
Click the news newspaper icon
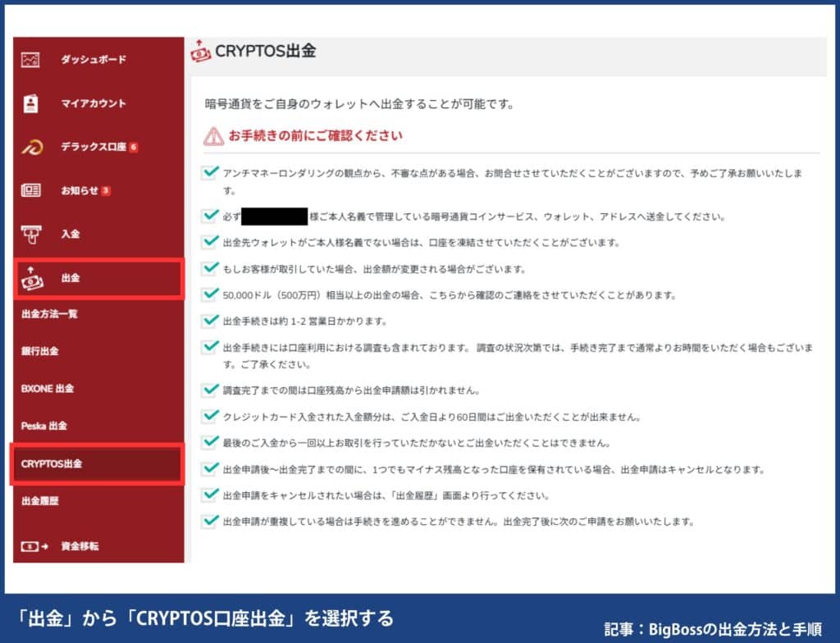tap(30, 190)
